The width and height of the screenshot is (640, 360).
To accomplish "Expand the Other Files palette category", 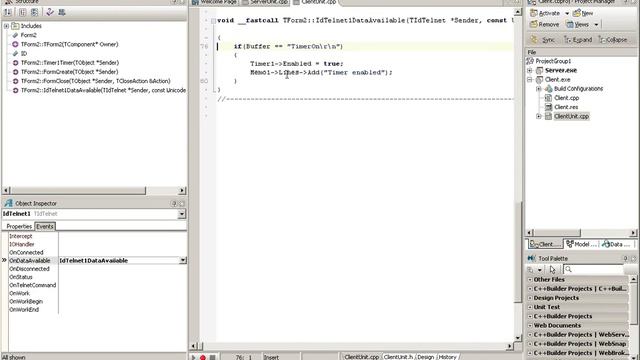I will point(530,280).
